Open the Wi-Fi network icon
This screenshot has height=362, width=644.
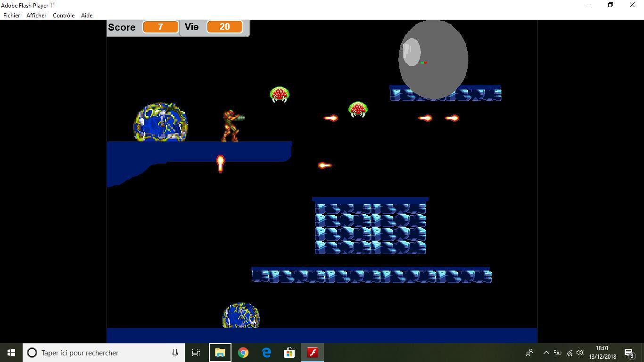point(569,353)
